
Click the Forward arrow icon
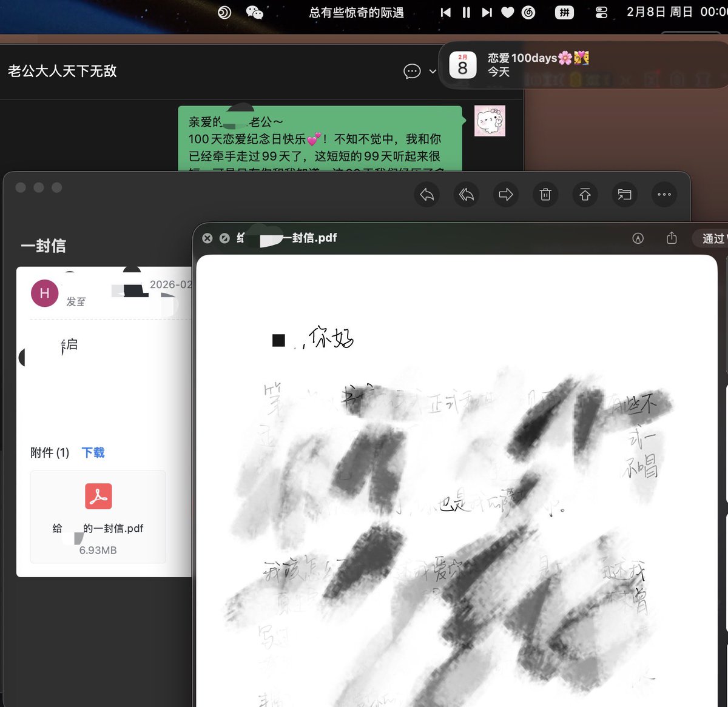506,195
